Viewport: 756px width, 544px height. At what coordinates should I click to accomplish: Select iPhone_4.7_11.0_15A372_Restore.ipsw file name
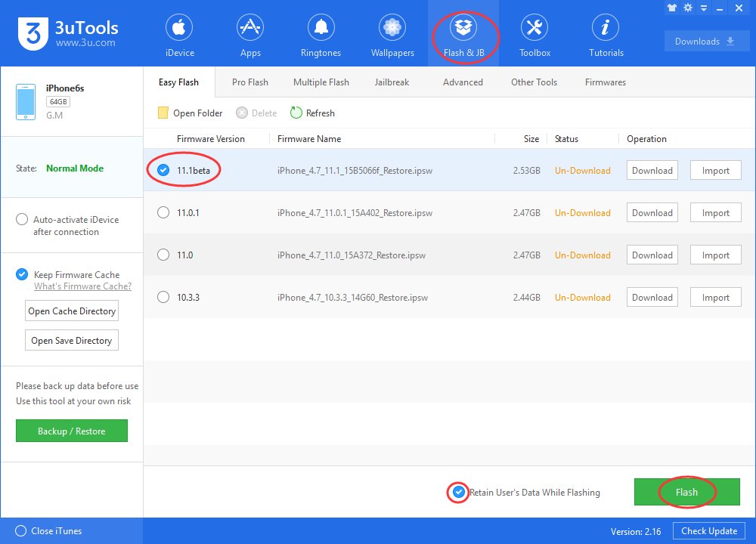coord(351,255)
